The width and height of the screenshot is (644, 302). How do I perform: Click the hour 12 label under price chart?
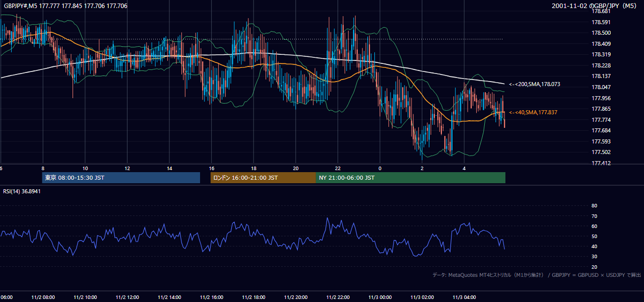[x=127, y=168]
